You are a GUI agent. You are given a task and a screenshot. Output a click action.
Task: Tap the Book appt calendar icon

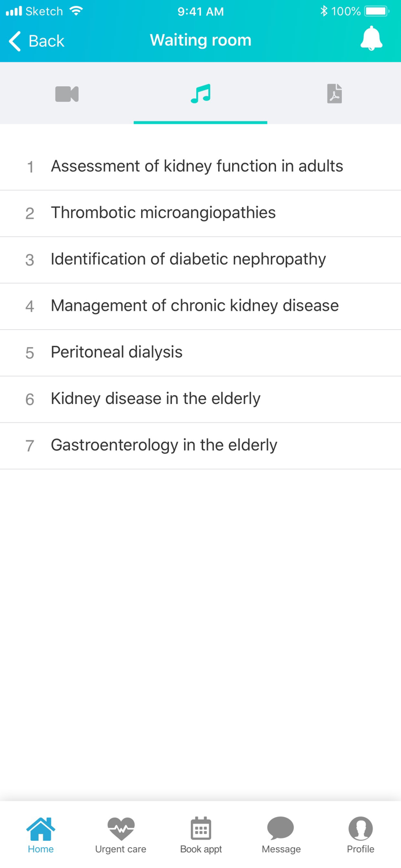coord(201,829)
